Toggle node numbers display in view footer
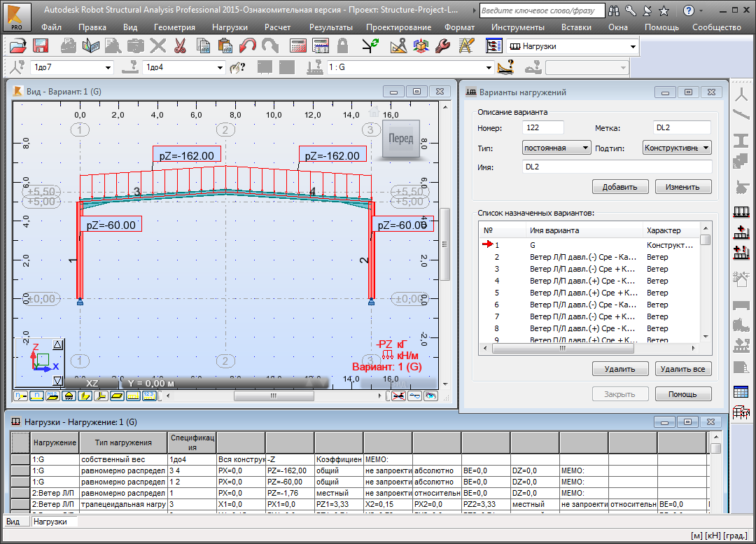This screenshot has height=544, width=756. coord(21,396)
